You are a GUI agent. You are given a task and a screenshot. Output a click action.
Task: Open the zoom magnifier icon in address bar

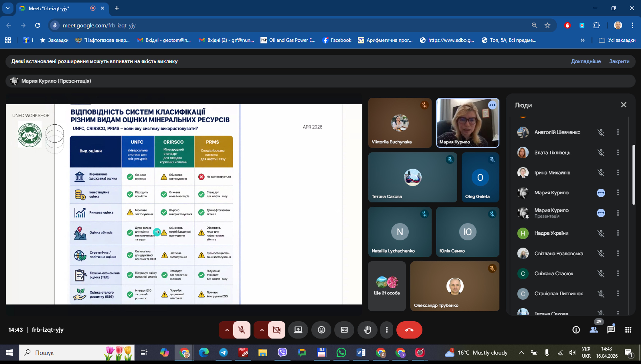[x=534, y=25]
